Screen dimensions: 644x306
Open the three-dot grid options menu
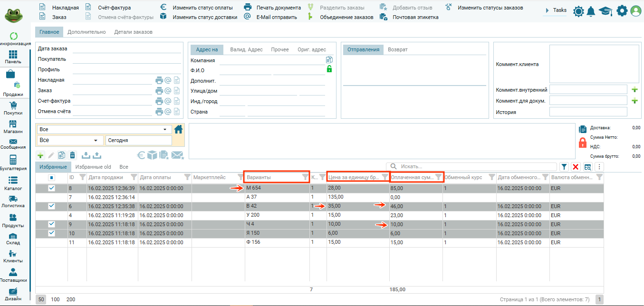(x=599, y=167)
